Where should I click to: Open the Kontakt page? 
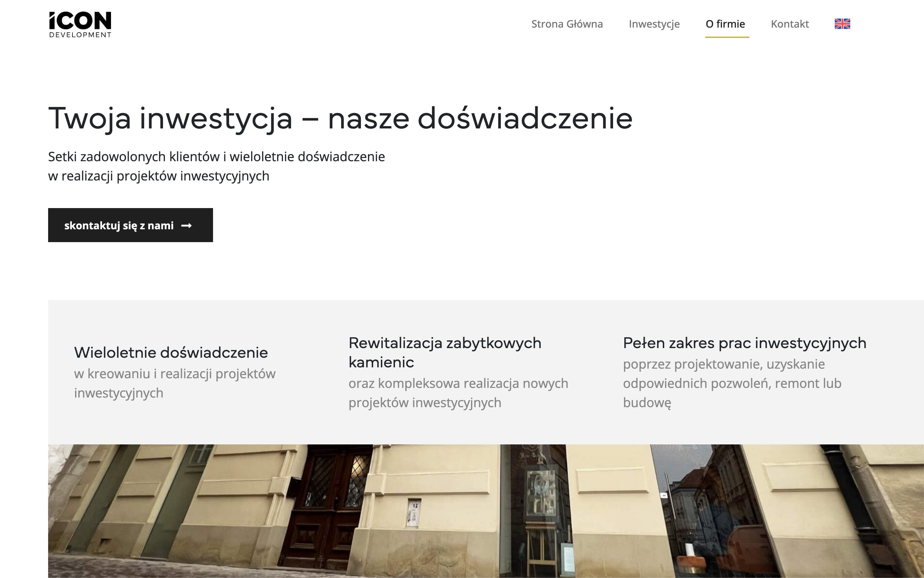[x=789, y=24]
